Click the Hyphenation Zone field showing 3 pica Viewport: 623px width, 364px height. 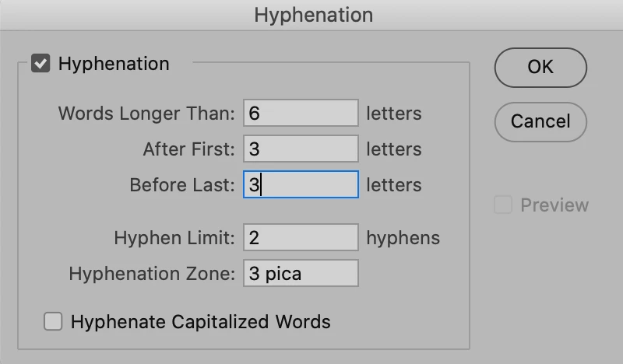301,273
